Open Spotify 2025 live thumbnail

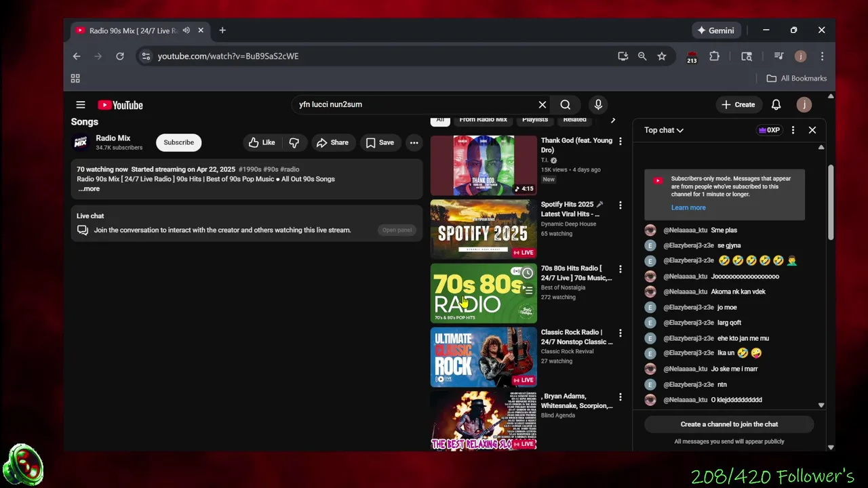[x=484, y=229]
